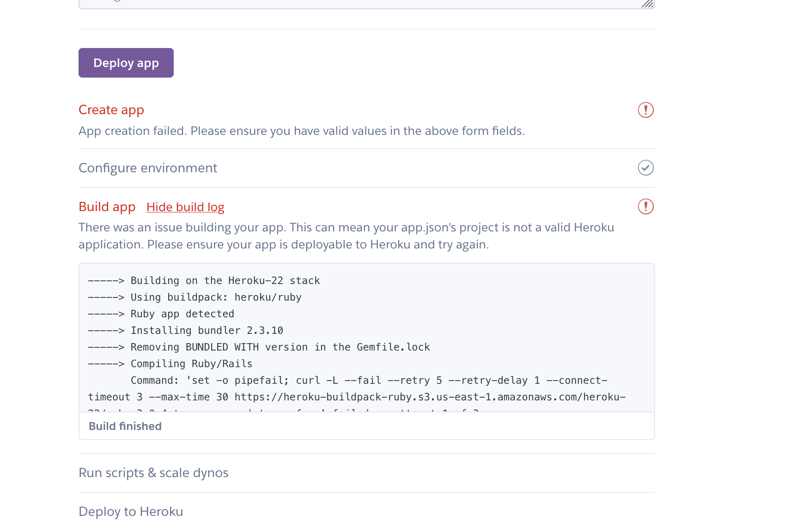Click the Build app error icon

tap(645, 206)
